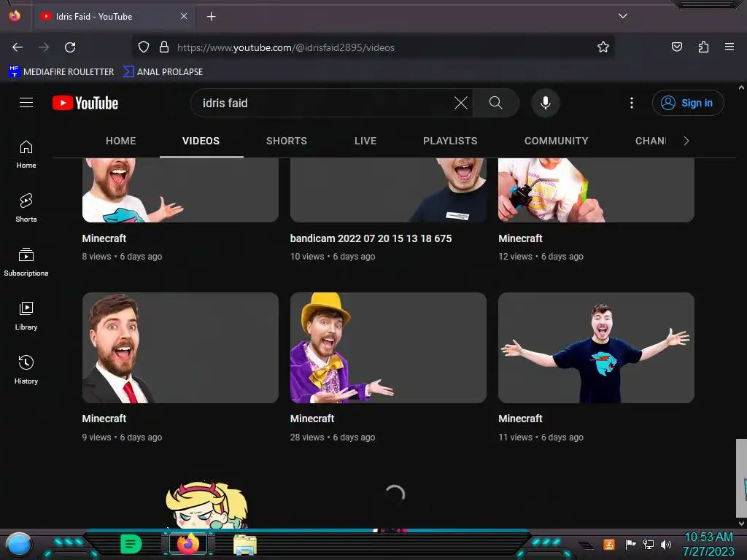
Task: Click the Action Center flag tray icon
Action: click(x=631, y=544)
